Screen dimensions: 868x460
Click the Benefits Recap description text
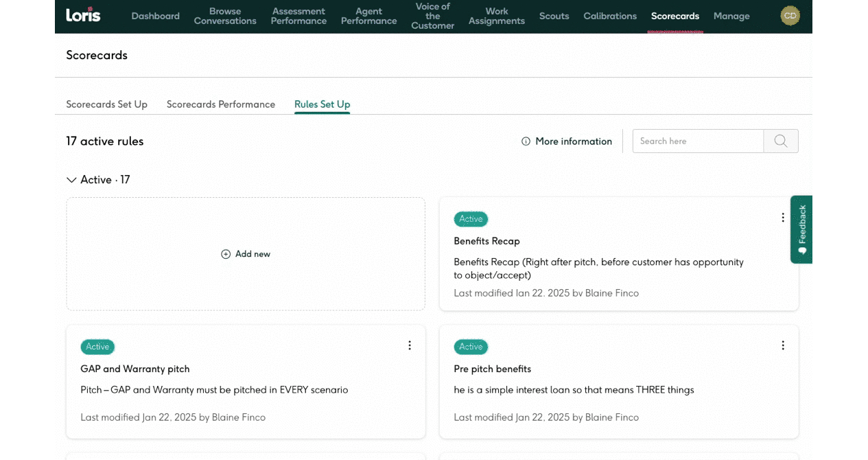[598, 268]
